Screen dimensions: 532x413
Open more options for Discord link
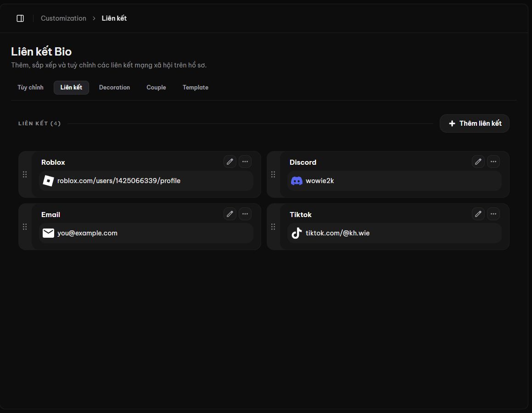pyautogui.click(x=493, y=162)
